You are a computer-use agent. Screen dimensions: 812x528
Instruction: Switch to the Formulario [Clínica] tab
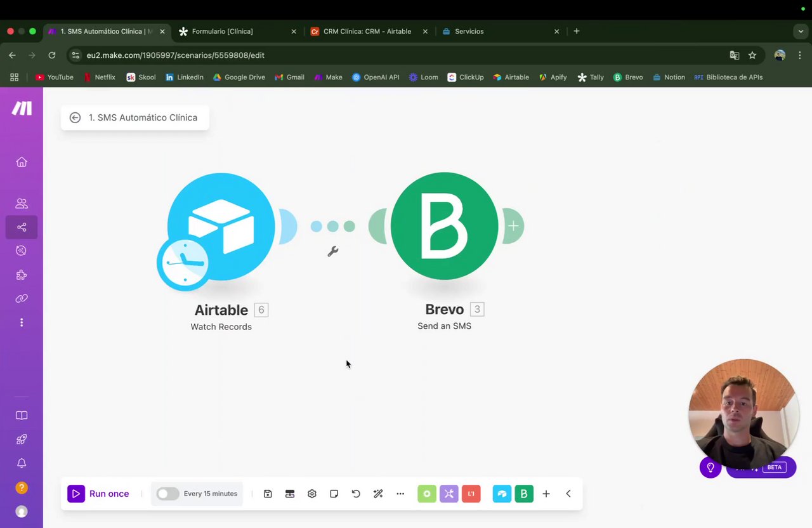(x=238, y=31)
